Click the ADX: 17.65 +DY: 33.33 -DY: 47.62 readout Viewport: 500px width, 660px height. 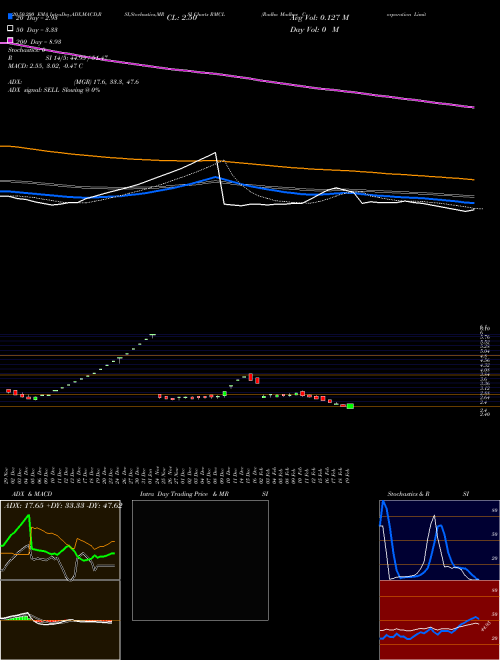(63, 505)
